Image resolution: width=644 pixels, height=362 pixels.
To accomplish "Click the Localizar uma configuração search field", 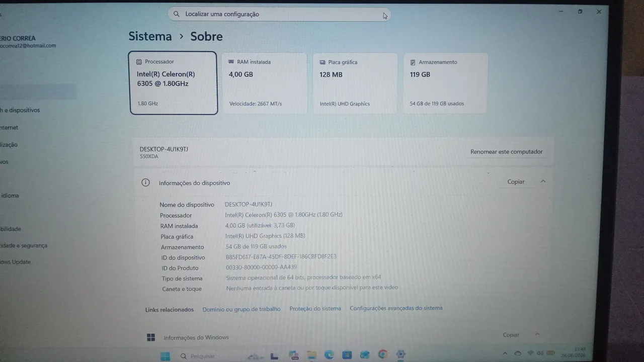I will (x=279, y=14).
